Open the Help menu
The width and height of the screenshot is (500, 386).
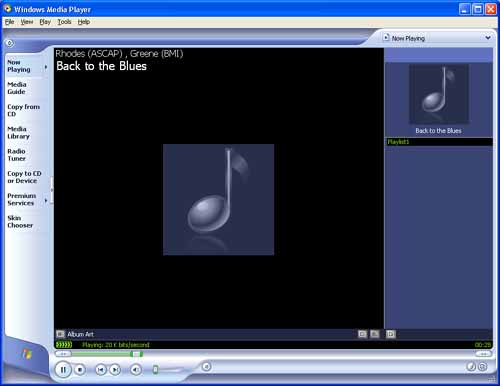(84, 22)
